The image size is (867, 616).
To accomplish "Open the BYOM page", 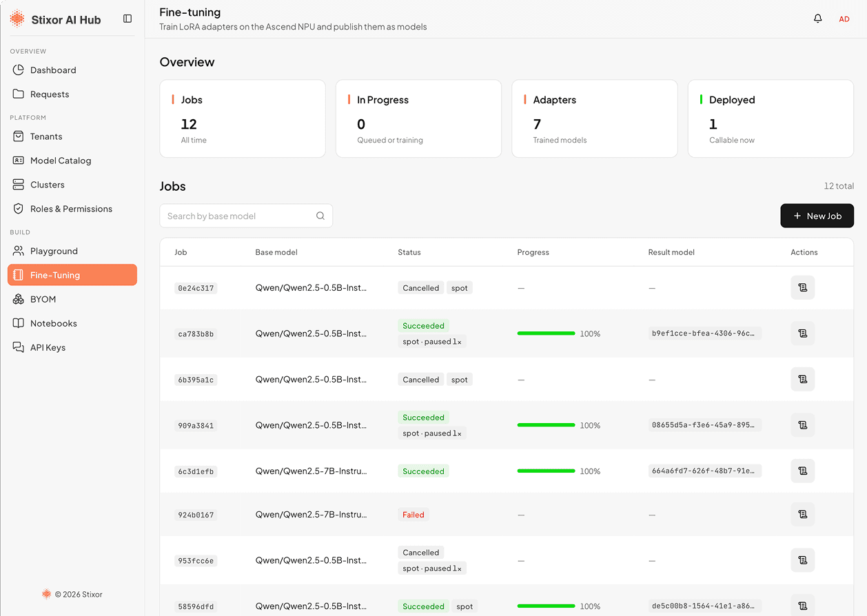I will tap(72, 299).
